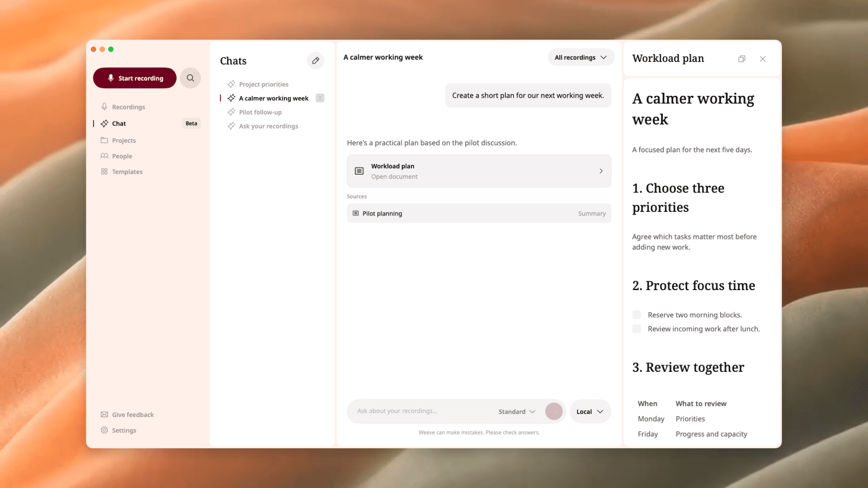
Task: Click the Summary label on Pilot planning
Action: point(592,213)
